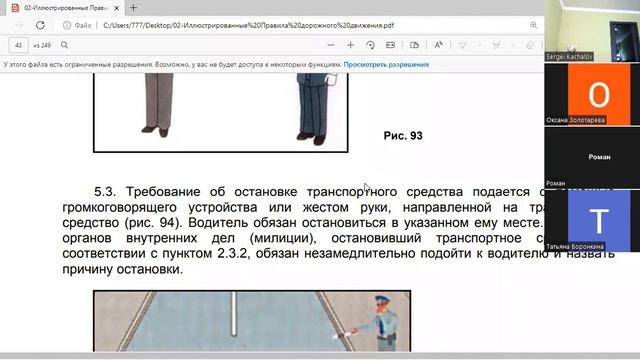640x360 pixels.
Task: Open a new browser tab
Action: (x=133, y=7)
